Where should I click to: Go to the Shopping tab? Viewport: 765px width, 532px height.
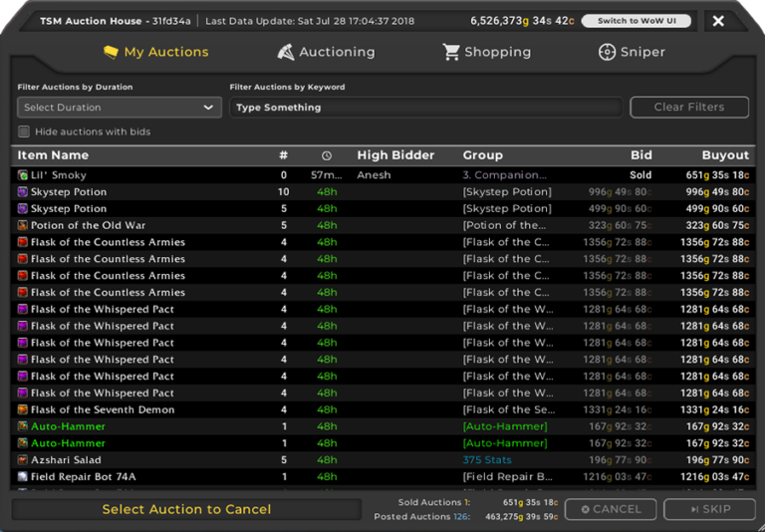coord(487,52)
